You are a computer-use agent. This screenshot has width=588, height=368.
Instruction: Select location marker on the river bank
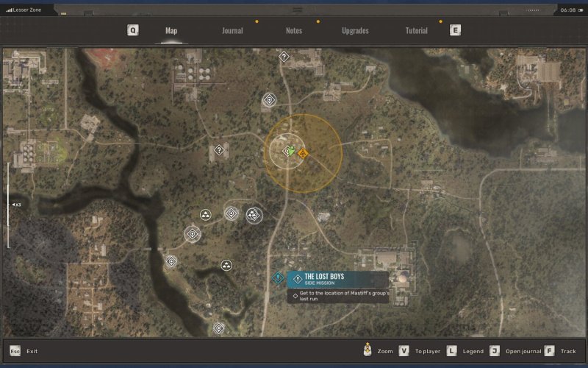[171, 261]
